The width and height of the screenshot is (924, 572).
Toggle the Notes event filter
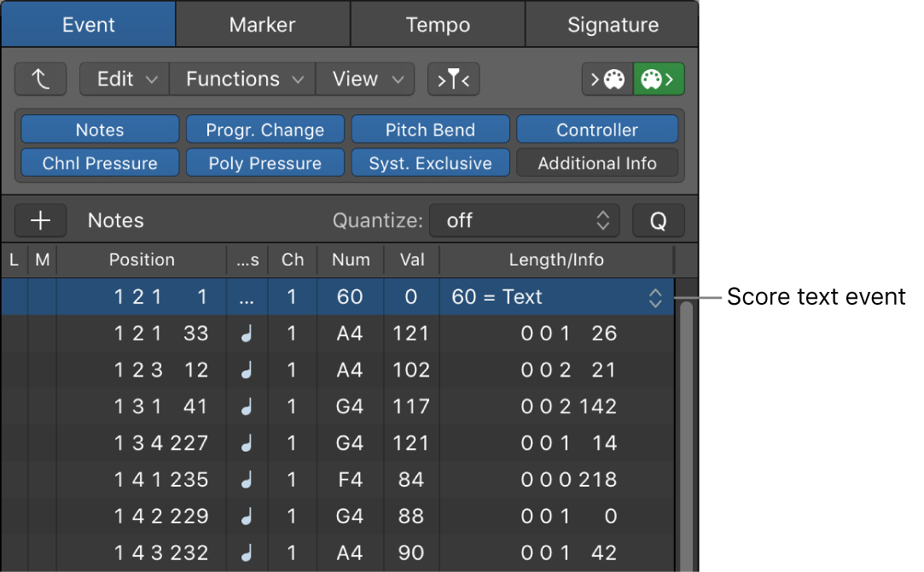click(99, 129)
